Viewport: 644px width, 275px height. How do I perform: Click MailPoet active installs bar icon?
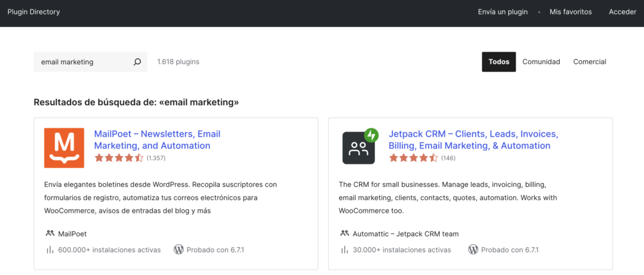[x=50, y=250]
